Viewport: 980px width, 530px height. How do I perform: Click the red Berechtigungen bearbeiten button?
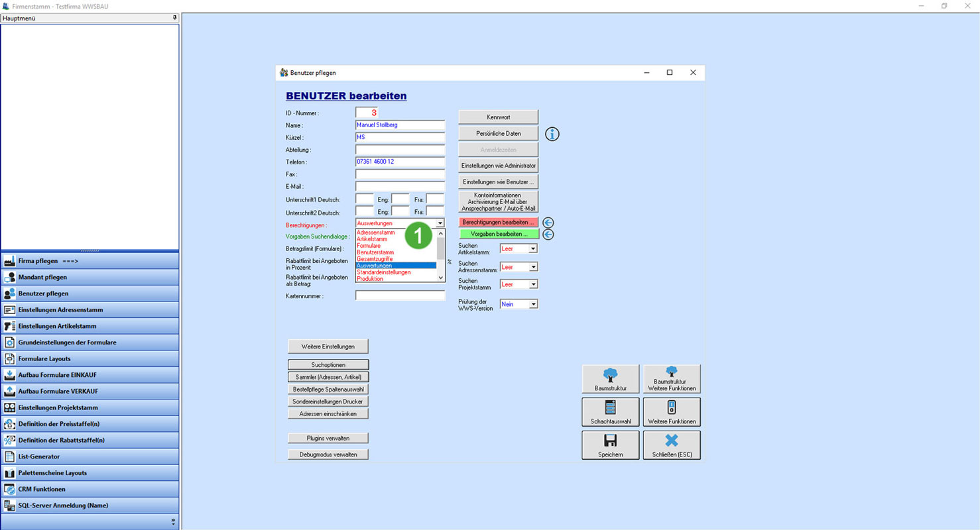tap(499, 223)
